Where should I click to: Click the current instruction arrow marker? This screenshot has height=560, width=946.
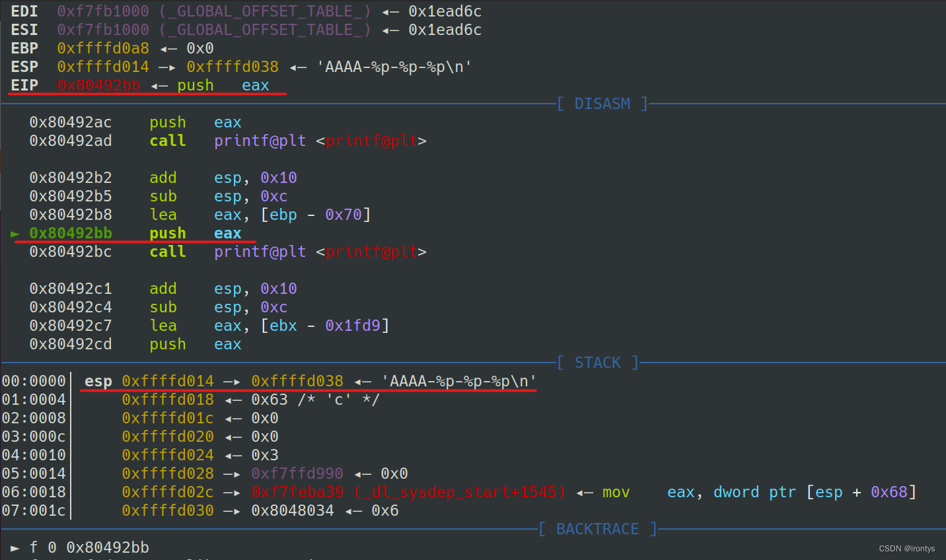click(15, 234)
